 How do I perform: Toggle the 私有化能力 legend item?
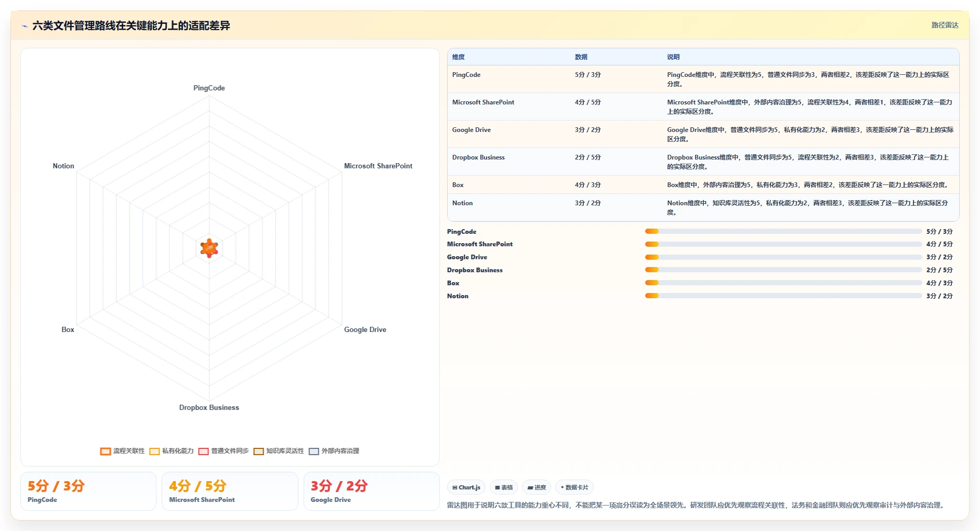tap(172, 451)
